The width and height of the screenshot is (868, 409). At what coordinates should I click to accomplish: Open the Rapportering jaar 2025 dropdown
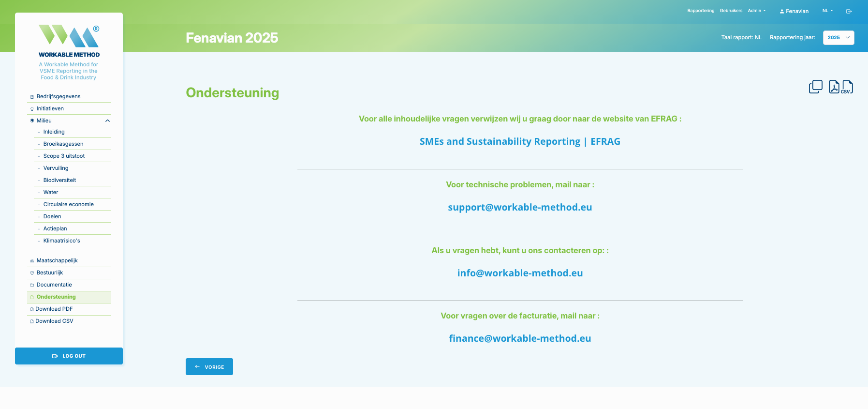coord(839,37)
